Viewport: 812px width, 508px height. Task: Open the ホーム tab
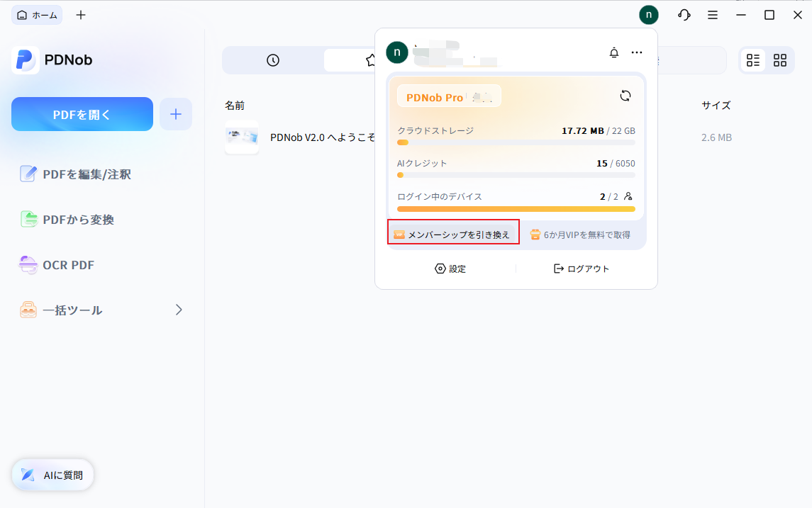(37, 15)
